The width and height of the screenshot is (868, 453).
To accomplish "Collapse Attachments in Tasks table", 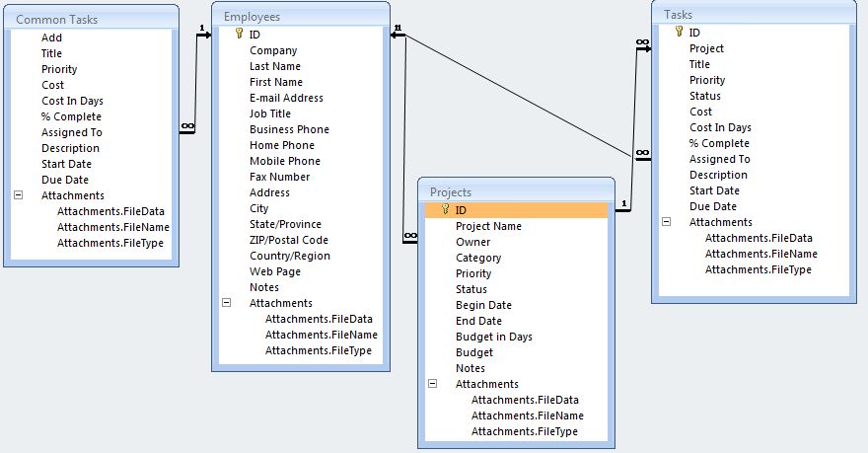I will coord(667,221).
